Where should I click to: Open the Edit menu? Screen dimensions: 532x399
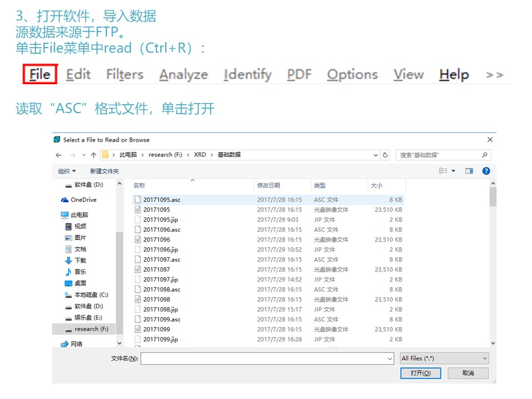(x=78, y=74)
